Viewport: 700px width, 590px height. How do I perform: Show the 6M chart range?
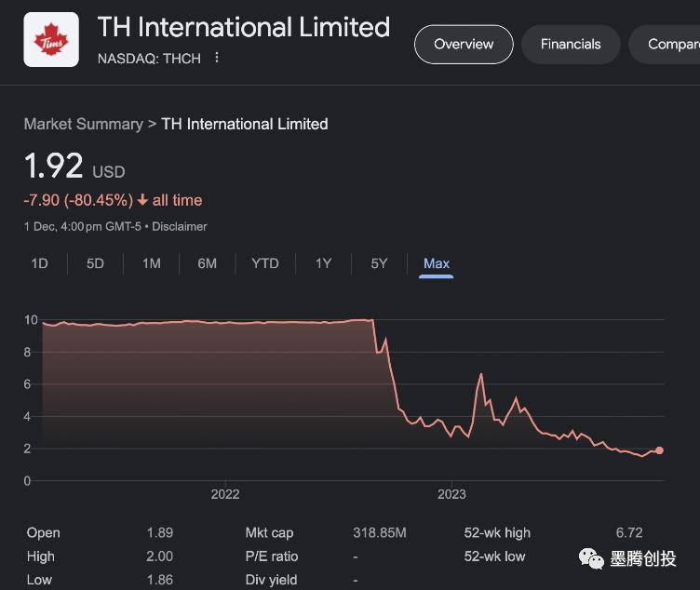[x=207, y=263]
